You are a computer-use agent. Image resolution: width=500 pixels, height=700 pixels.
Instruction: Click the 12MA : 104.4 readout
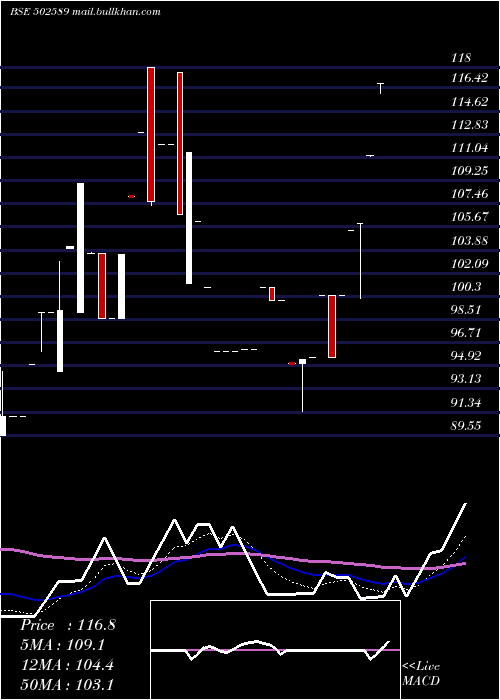(x=67, y=665)
